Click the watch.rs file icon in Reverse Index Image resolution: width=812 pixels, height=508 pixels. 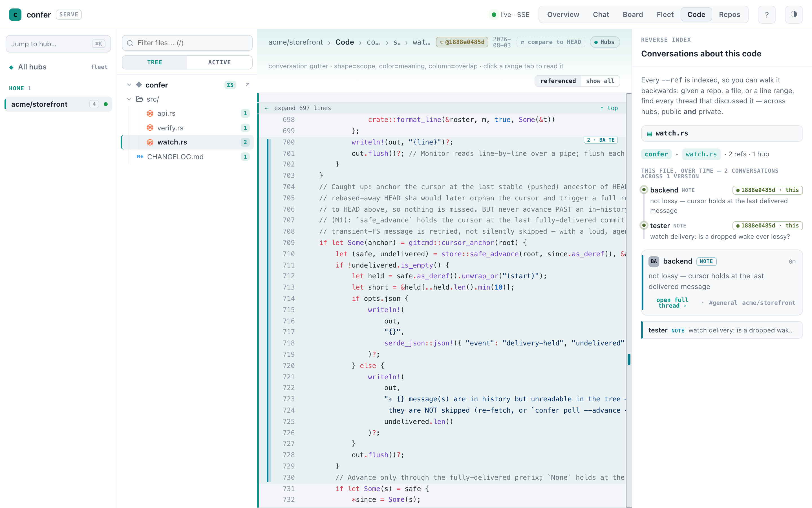click(649, 134)
